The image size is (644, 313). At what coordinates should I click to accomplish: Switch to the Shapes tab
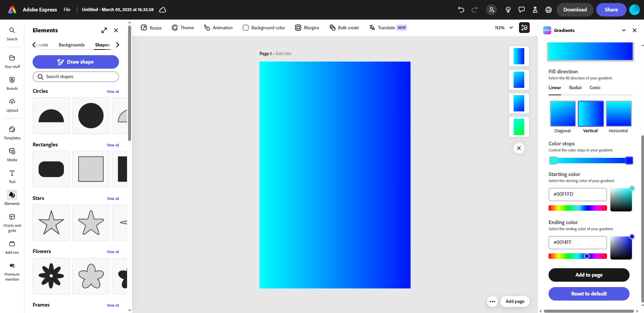pyautogui.click(x=102, y=45)
